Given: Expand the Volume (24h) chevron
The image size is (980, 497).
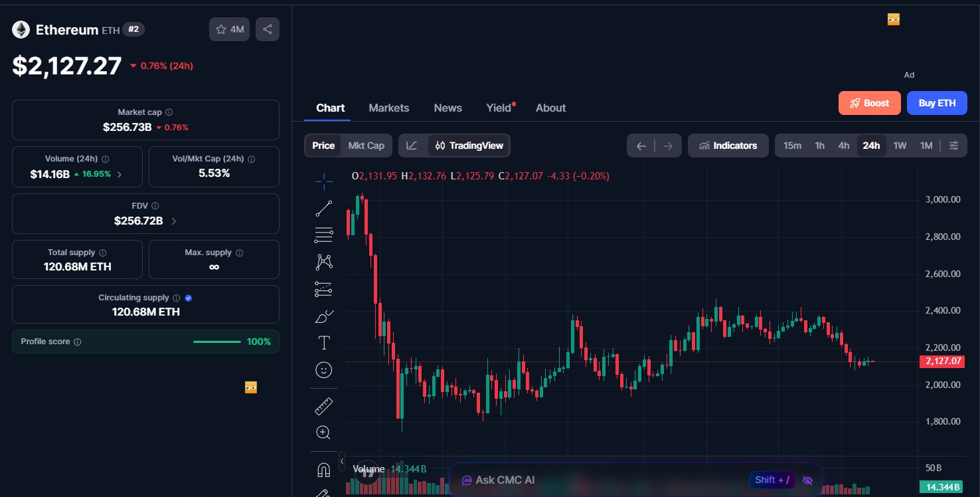Looking at the screenshot, I should [120, 174].
